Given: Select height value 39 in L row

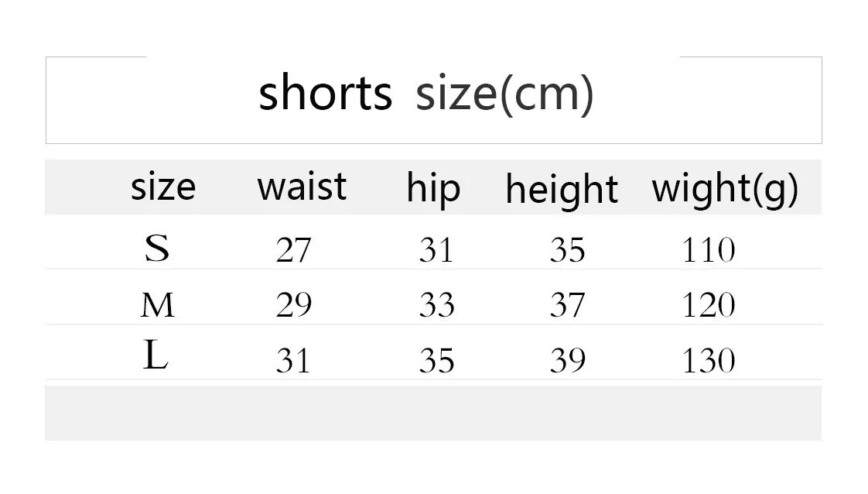Looking at the screenshot, I should tap(567, 361).
